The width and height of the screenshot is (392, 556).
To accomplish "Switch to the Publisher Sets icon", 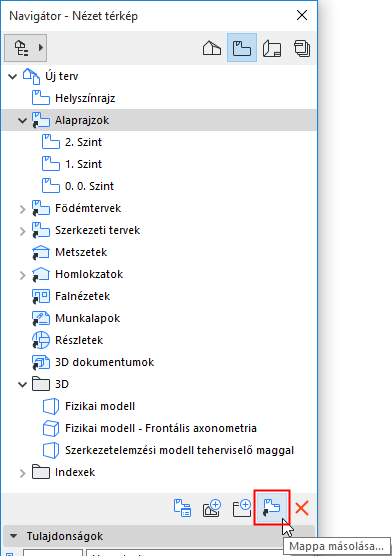I will (x=302, y=48).
